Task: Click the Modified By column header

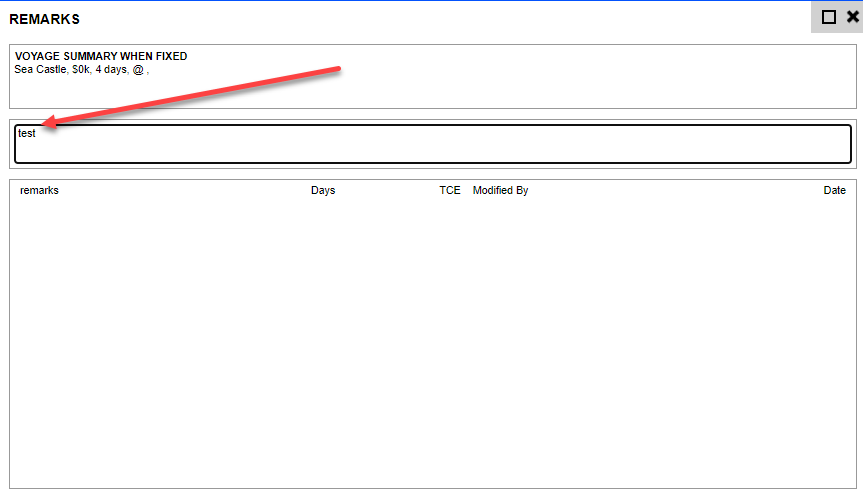Action: (500, 191)
